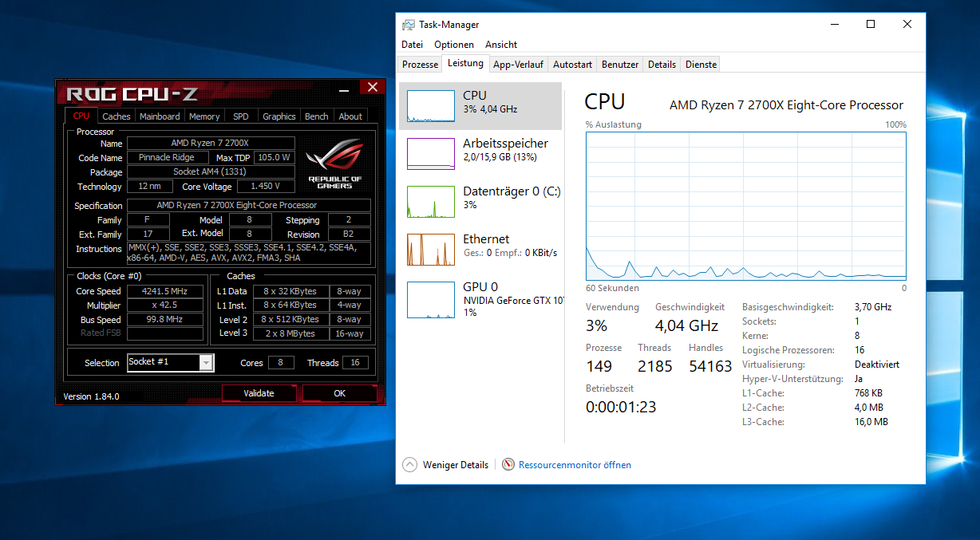Select the Arbeitsspeicher mini graph
Image resolution: width=980 pixels, height=540 pixels.
tap(431, 154)
